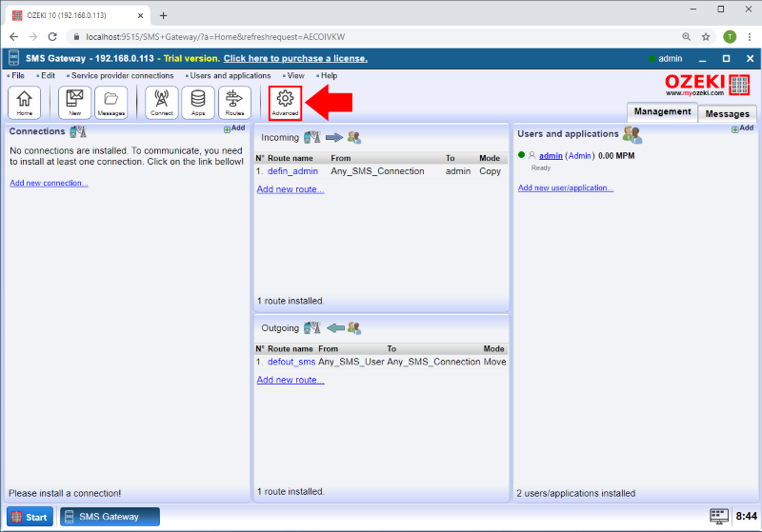This screenshot has height=532, width=762.
Task: Click Add new connection link
Action: 49,183
